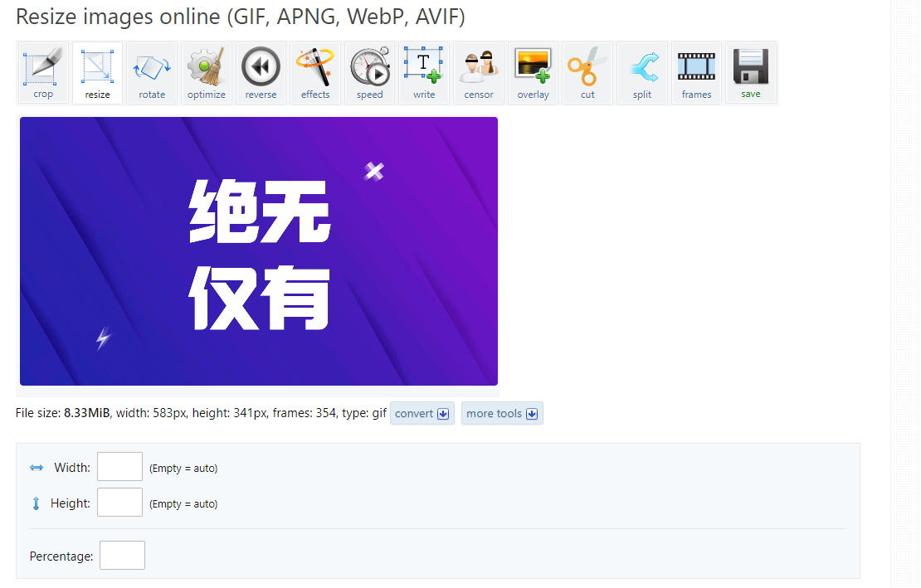Open the frames tool
This screenshot has height=588, width=921.
[x=696, y=73]
